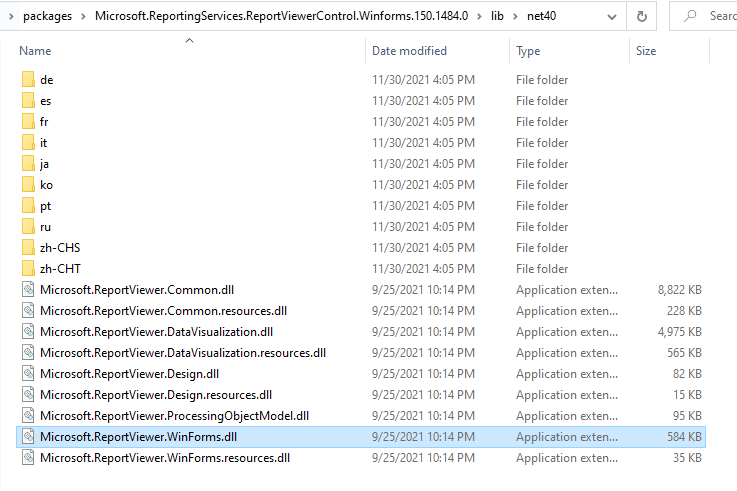Sort by Name column header

click(x=35, y=51)
